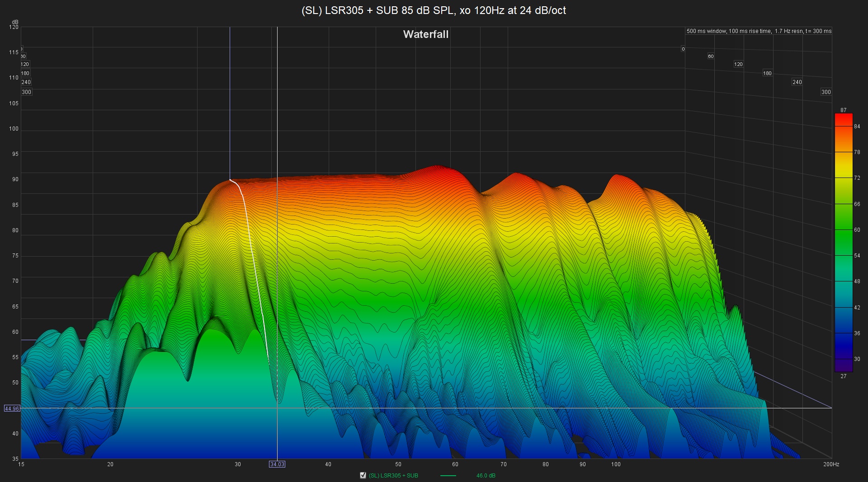
Task: Click the 84 label on color scale
Action: coord(857,126)
